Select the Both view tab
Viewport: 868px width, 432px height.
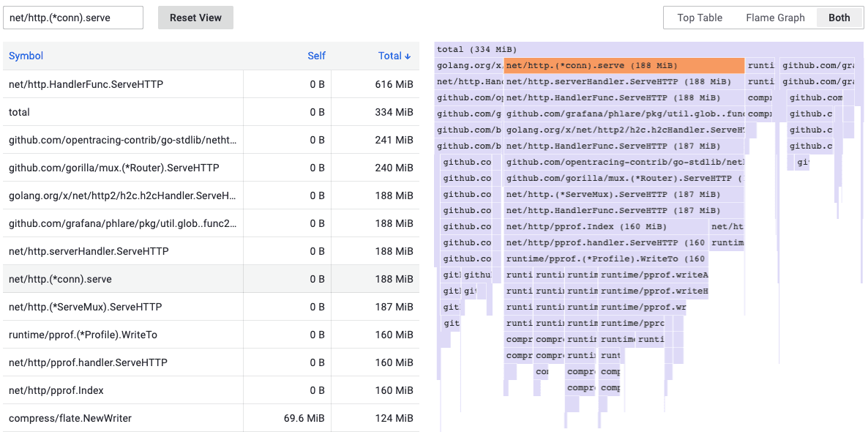click(839, 17)
